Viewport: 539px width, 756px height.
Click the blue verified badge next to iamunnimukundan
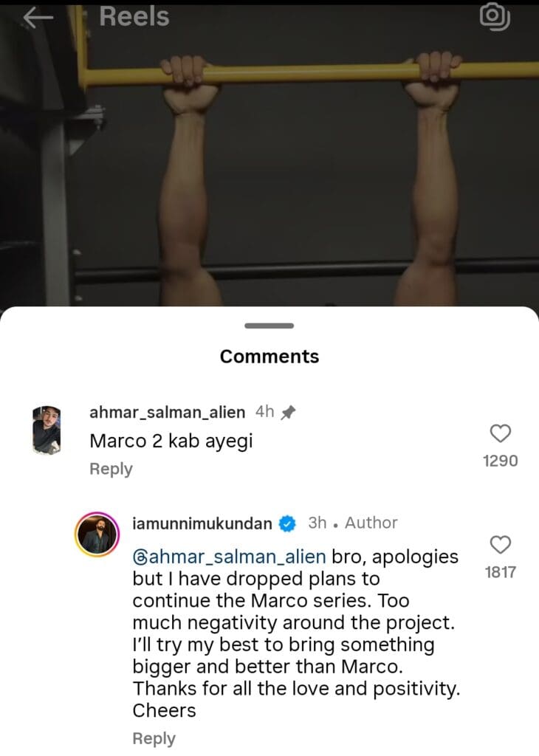[x=288, y=523]
